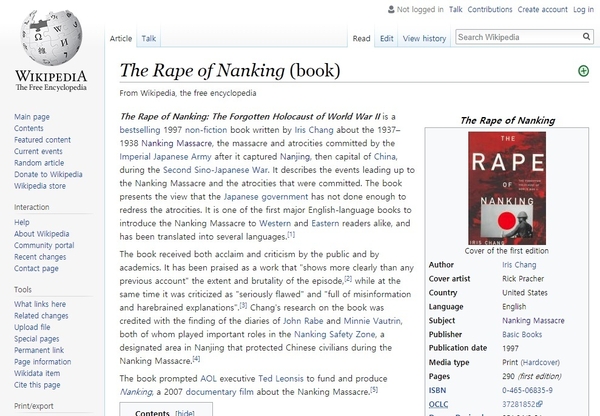The width and height of the screenshot is (600, 416).
Task: Go to Main page in sidebar
Action: [32, 117]
